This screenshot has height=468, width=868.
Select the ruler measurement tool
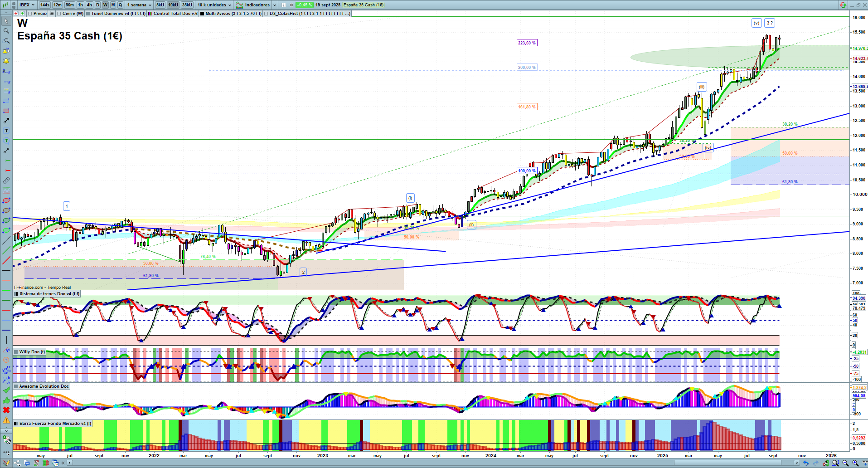(x=6, y=180)
